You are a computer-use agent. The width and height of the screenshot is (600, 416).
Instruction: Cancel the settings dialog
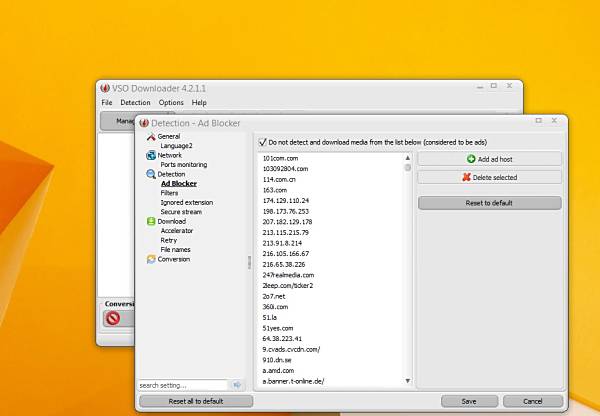[533, 401]
